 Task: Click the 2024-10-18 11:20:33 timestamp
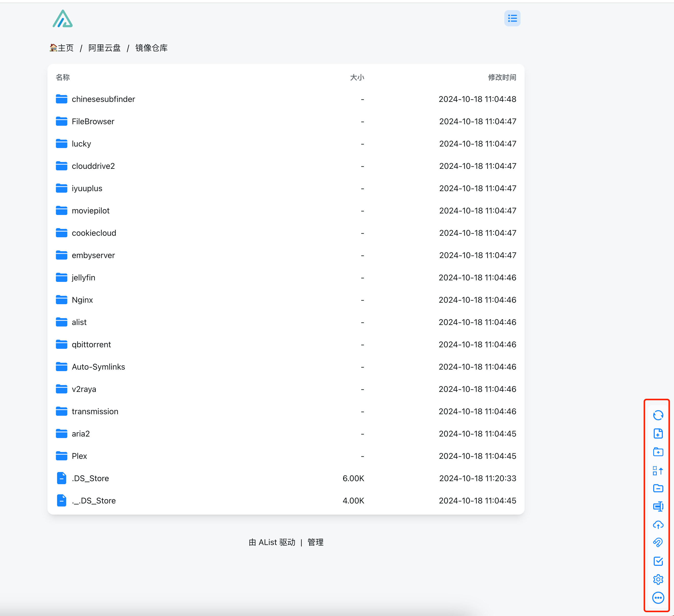tap(478, 478)
